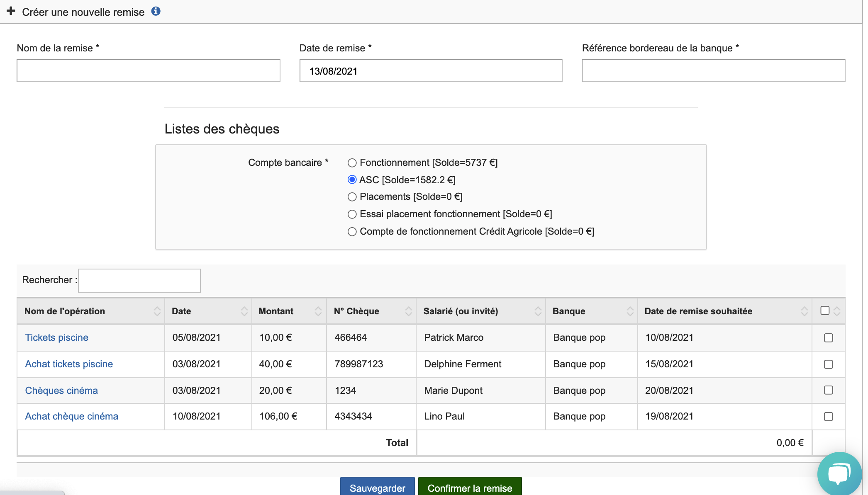Screen dimensions: 868x495
Task: Open the chat support bubble
Action: click(x=839, y=473)
